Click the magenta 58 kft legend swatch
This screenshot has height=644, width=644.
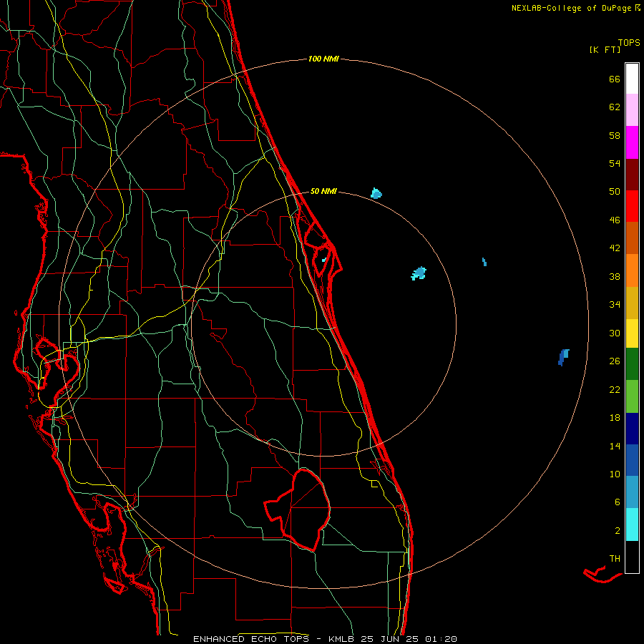pos(632,142)
